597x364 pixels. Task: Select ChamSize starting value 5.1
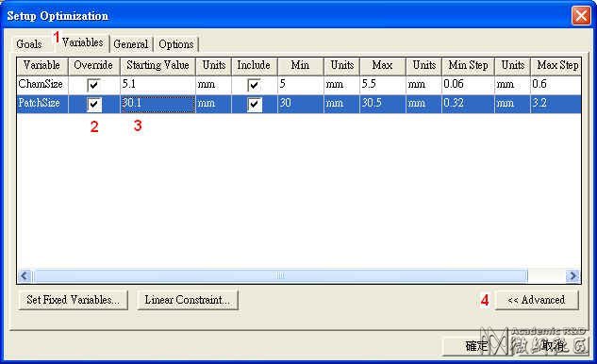[158, 85]
